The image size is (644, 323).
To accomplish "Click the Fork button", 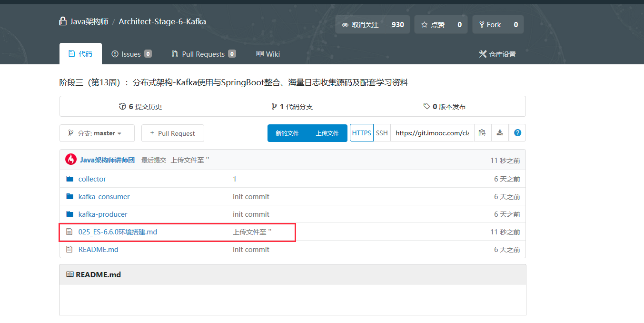I will click(490, 24).
